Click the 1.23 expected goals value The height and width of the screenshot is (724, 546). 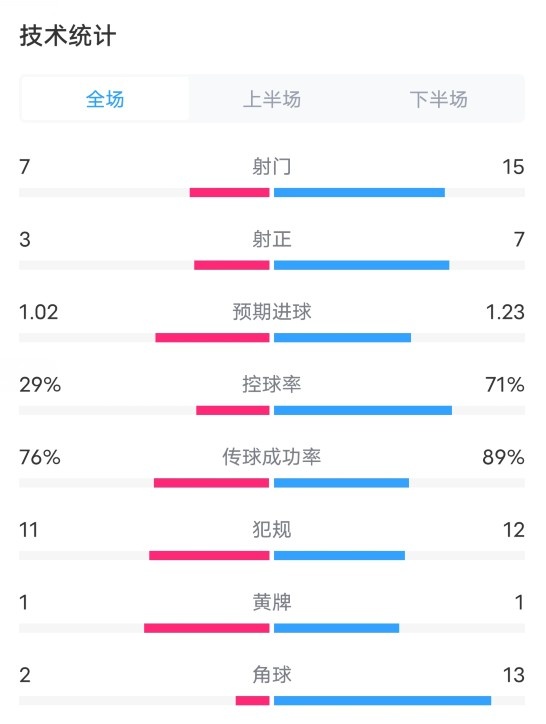tap(505, 312)
